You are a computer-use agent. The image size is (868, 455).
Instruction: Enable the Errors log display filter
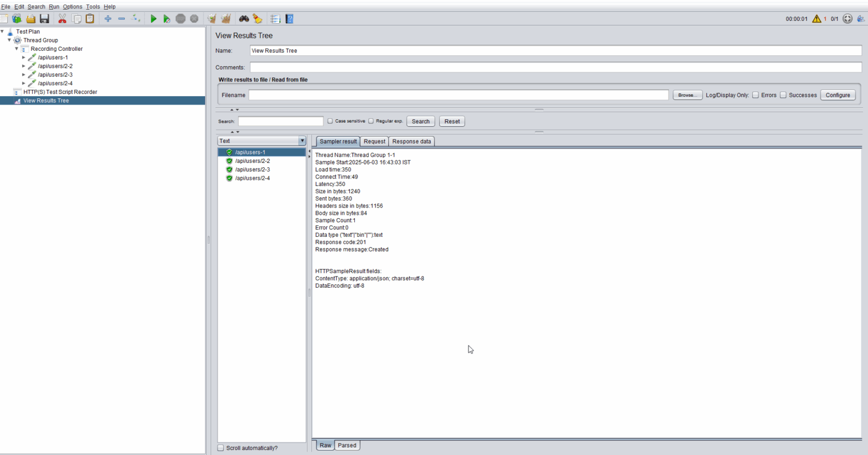[x=756, y=95]
